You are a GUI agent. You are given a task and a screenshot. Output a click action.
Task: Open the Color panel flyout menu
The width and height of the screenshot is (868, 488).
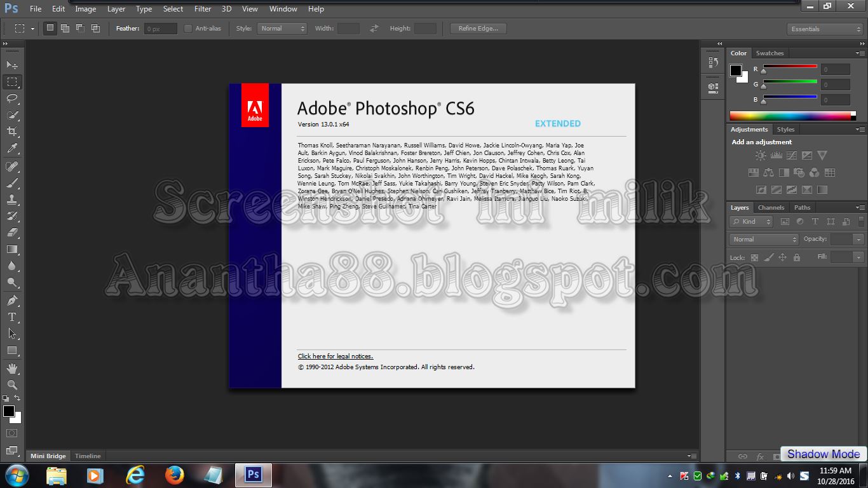coord(860,53)
